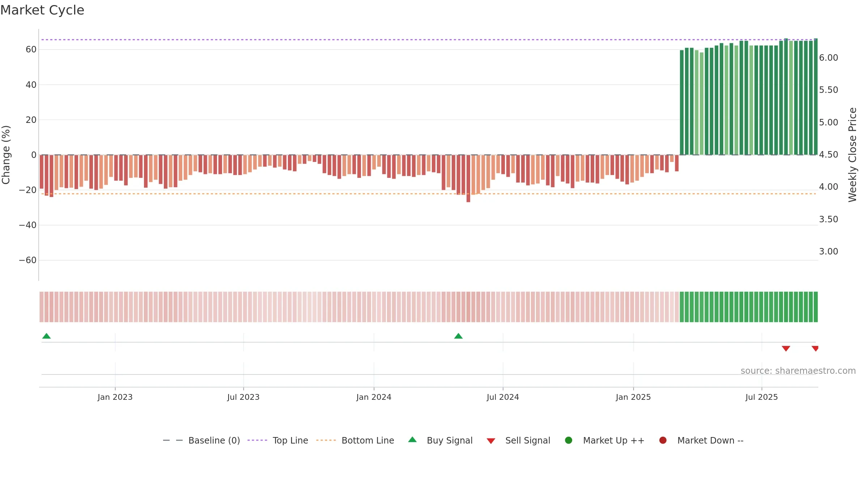Viewport: 868px width, 488px height.
Task: Click the 60 tick on the left axis
Action: coord(31,50)
